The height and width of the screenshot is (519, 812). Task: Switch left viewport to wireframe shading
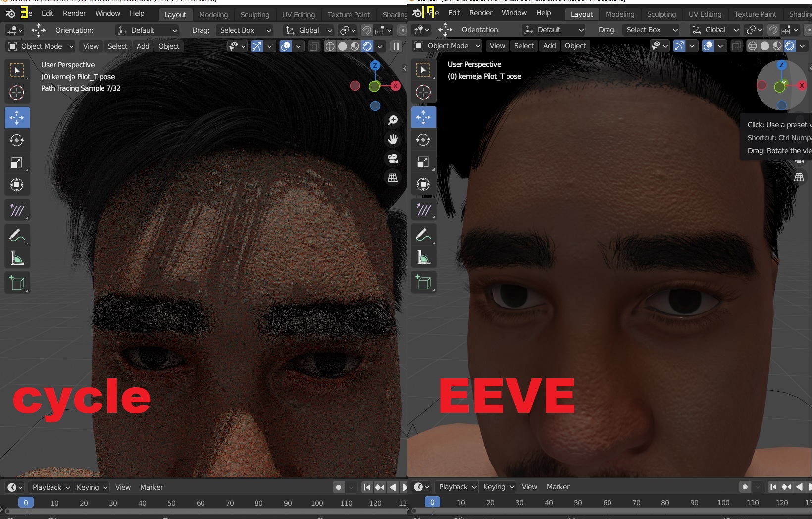point(330,46)
